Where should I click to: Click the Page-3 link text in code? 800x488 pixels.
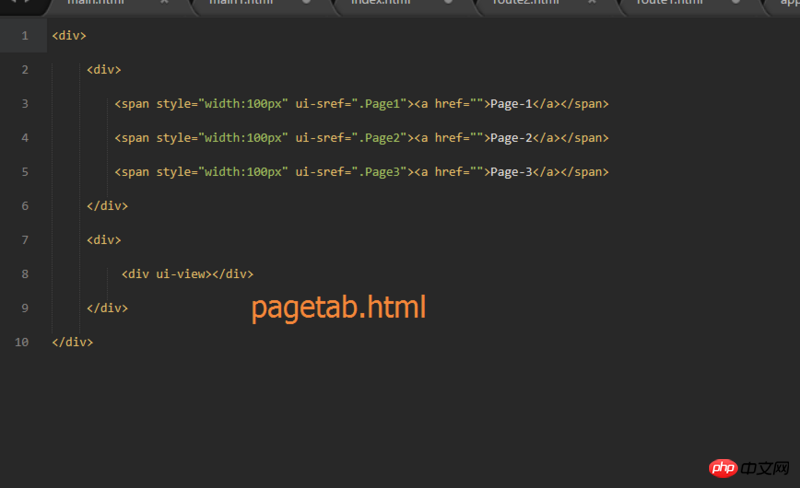pos(511,172)
